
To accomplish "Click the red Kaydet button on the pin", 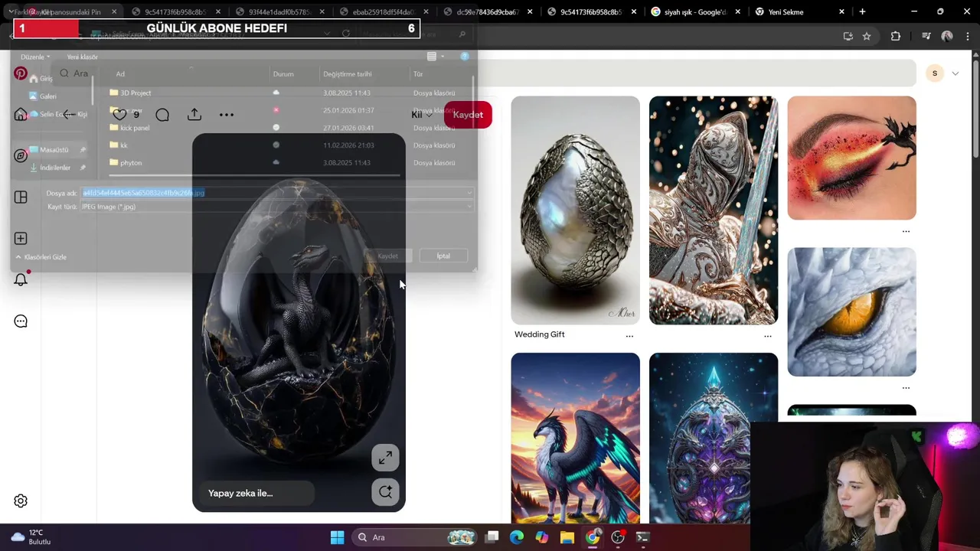I will pyautogui.click(x=468, y=115).
